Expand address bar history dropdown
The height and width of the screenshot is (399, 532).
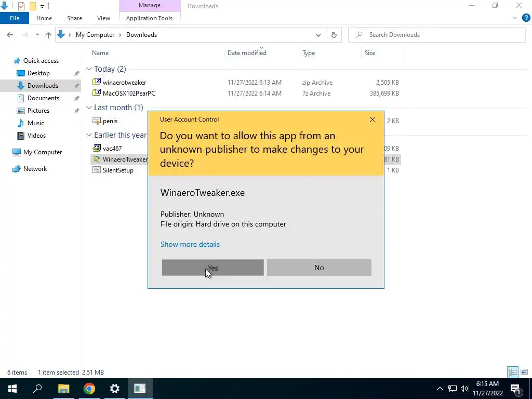318,35
